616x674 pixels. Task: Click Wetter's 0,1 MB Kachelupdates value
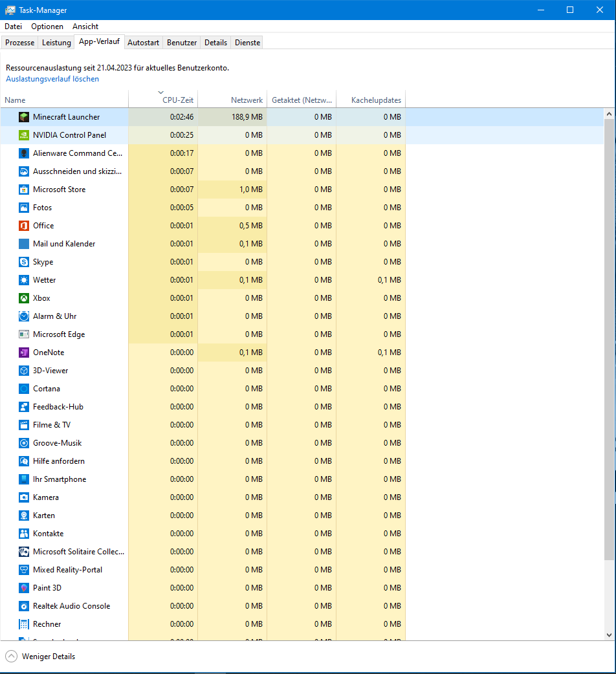click(x=390, y=280)
